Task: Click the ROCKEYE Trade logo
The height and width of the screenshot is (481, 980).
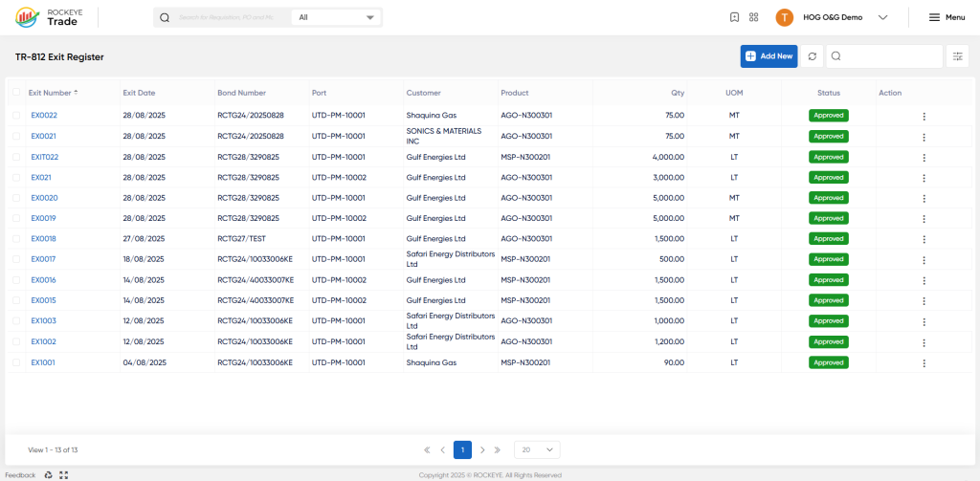Action: [48, 17]
